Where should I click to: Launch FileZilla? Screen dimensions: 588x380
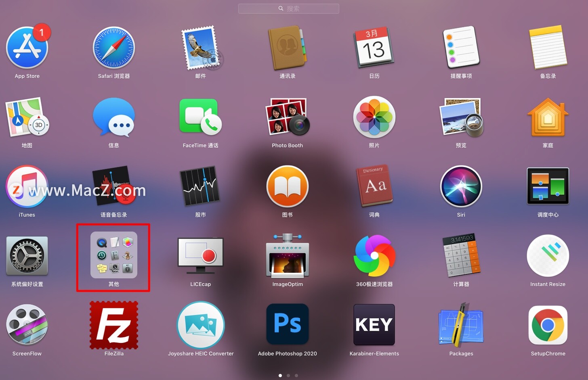click(x=114, y=325)
